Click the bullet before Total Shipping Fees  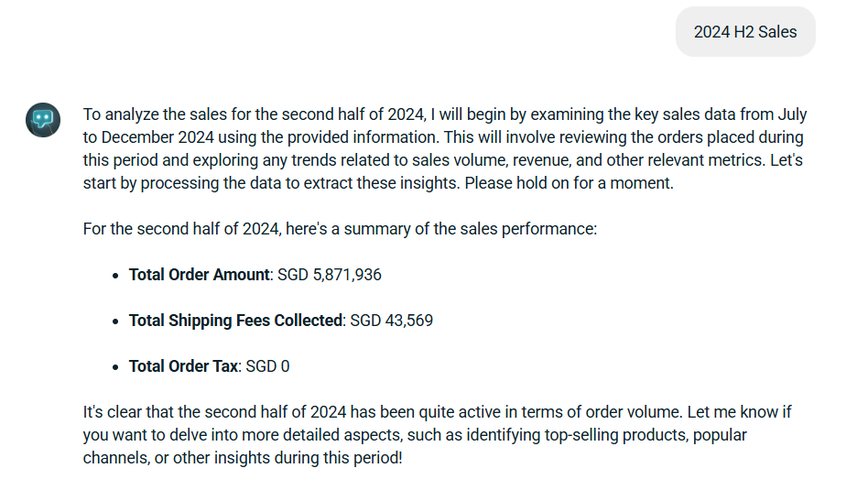tap(115, 321)
